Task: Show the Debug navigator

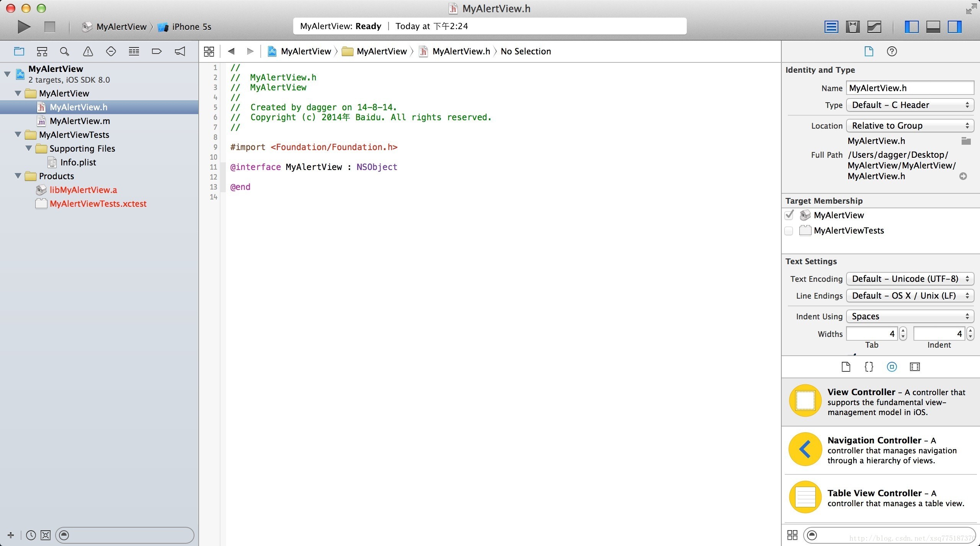Action: [x=134, y=51]
